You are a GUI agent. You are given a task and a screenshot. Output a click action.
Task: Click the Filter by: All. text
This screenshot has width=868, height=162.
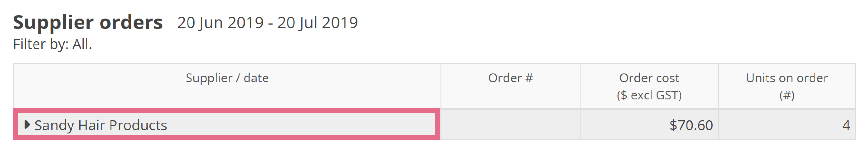click(x=53, y=44)
